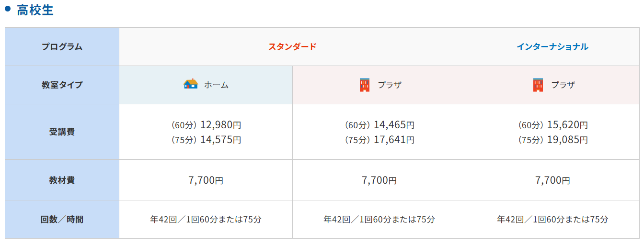The height and width of the screenshot is (243, 644).
Task: Click the 受講費 row label
Action: [x=62, y=132]
